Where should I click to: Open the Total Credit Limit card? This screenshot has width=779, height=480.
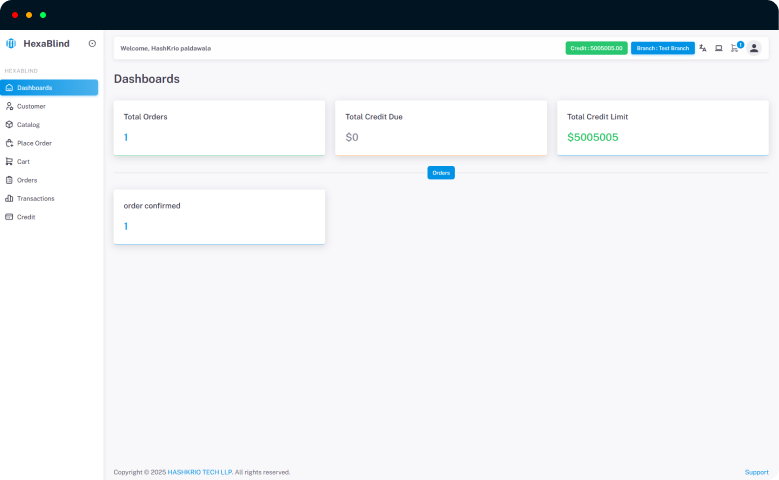(x=663, y=128)
